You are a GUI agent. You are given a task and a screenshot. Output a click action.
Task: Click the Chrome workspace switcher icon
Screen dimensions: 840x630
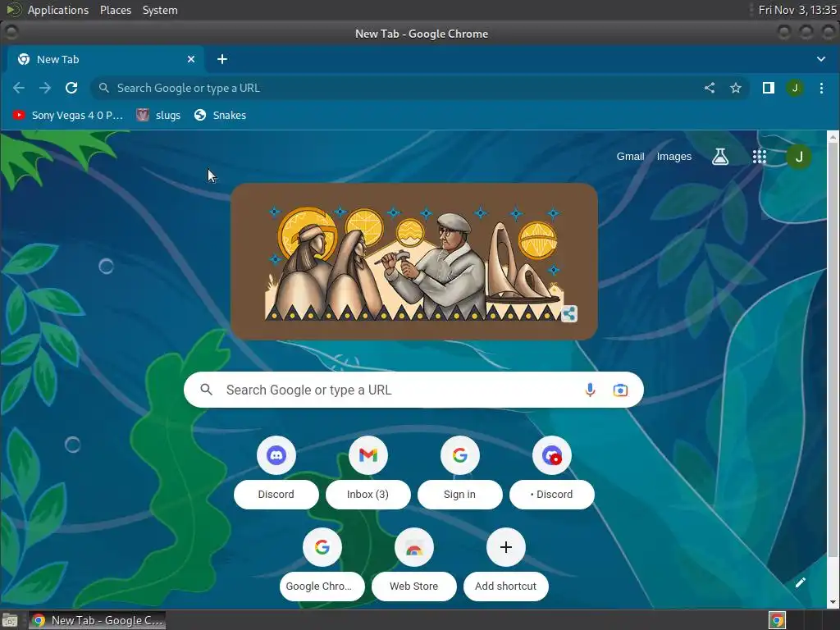click(777, 620)
